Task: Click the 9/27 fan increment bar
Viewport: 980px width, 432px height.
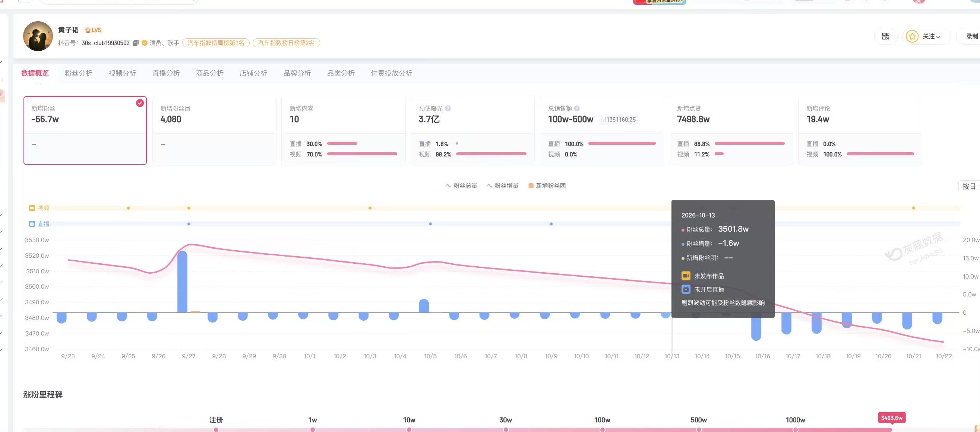Action: (182, 282)
